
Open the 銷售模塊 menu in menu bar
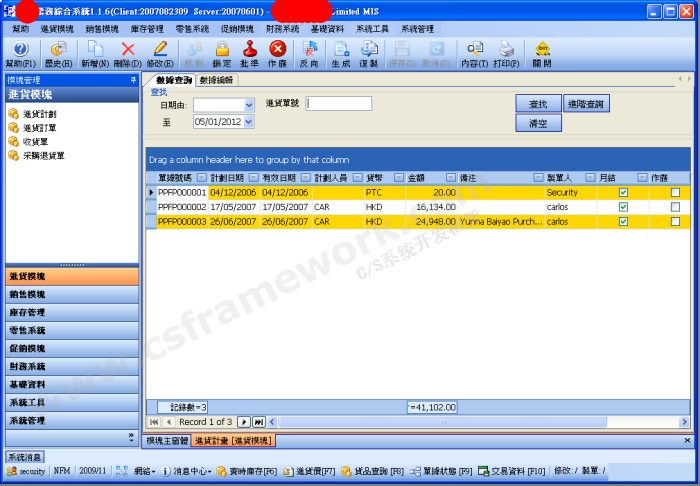point(101,29)
